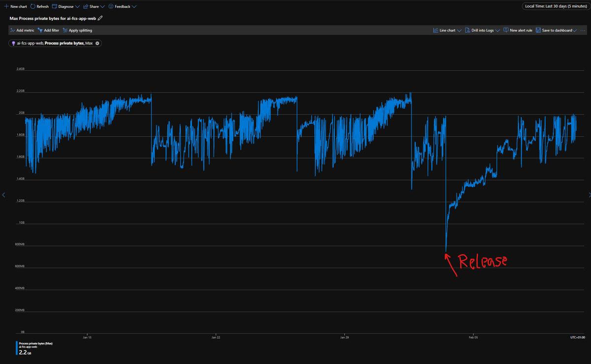Screen dimensions: 591x364
Task: Click the Apply splitting icon
Action: point(65,30)
